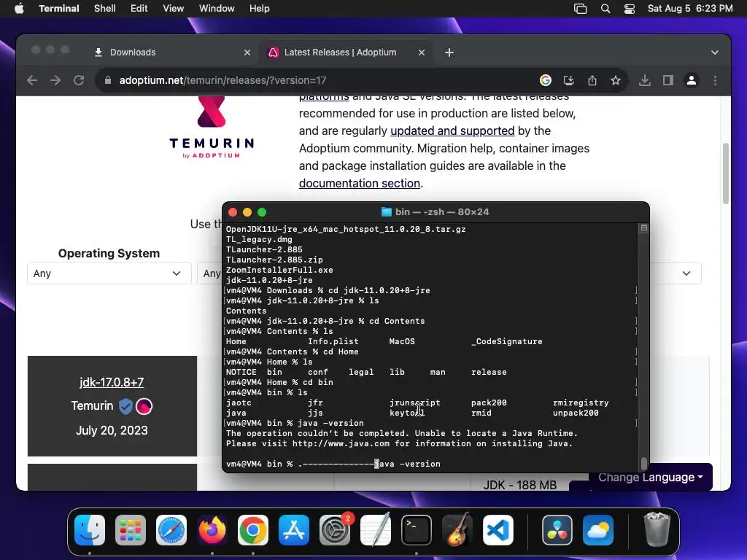Go back in Chrome
Image resolution: width=747 pixels, height=560 pixels.
32,80
